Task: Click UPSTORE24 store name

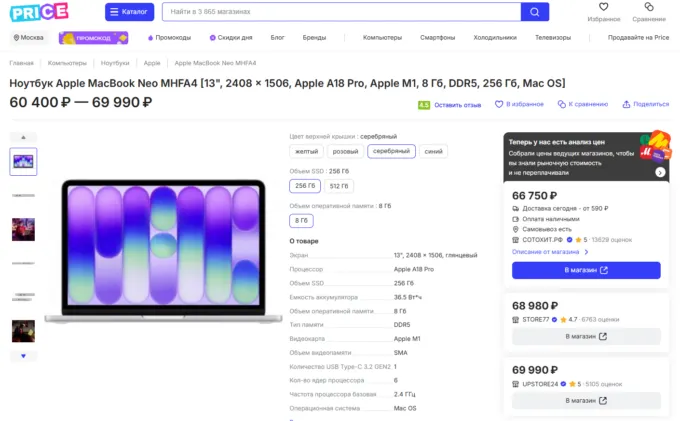Action: [540, 384]
